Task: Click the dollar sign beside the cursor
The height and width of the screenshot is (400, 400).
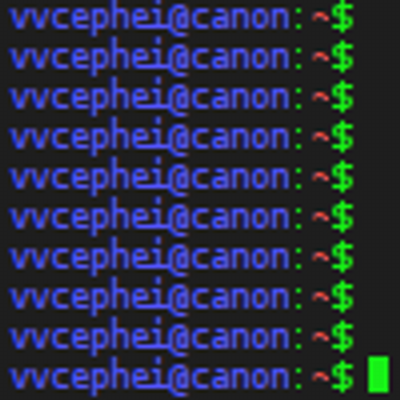Action: (x=342, y=376)
